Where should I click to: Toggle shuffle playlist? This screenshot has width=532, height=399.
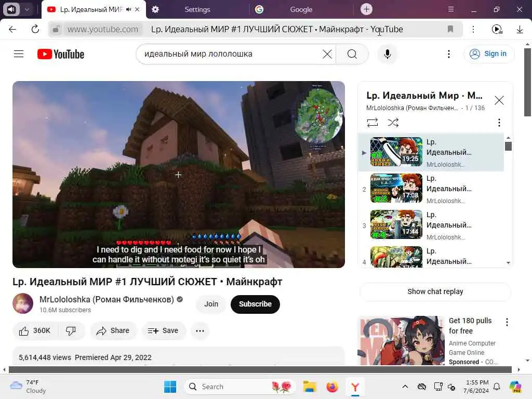click(x=393, y=123)
